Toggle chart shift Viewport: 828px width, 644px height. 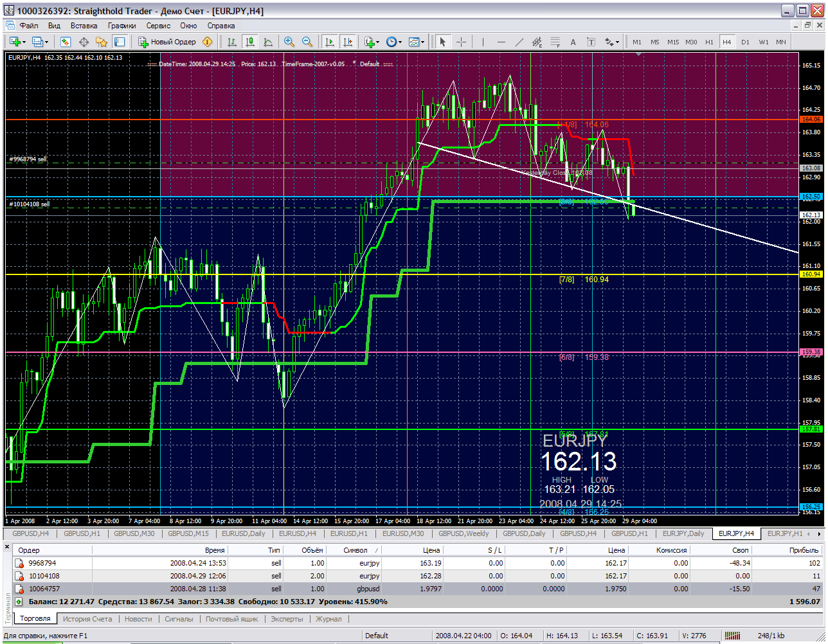[348, 42]
